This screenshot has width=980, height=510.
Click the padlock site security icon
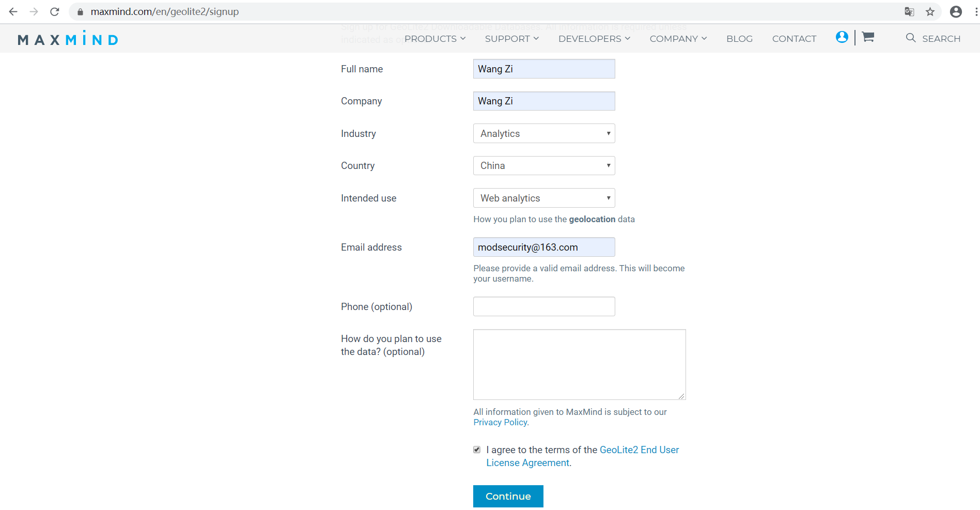pyautogui.click(x=80, y=11)
